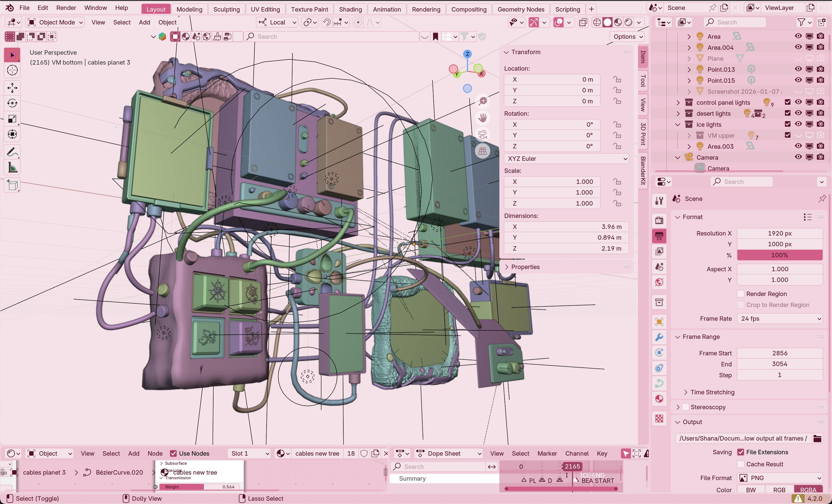Click the resolution percentage 100% slider
Screen dimensions: 832x504
click(779, 255)
